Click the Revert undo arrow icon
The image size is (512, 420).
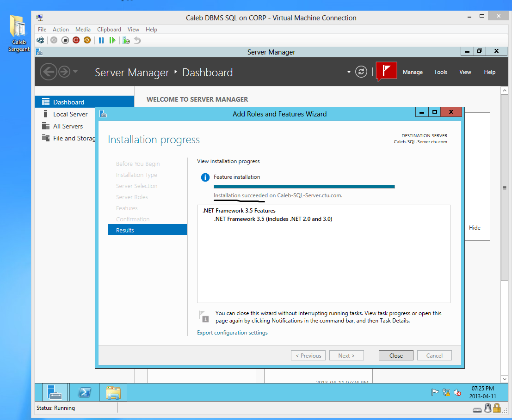pos(137,40)
